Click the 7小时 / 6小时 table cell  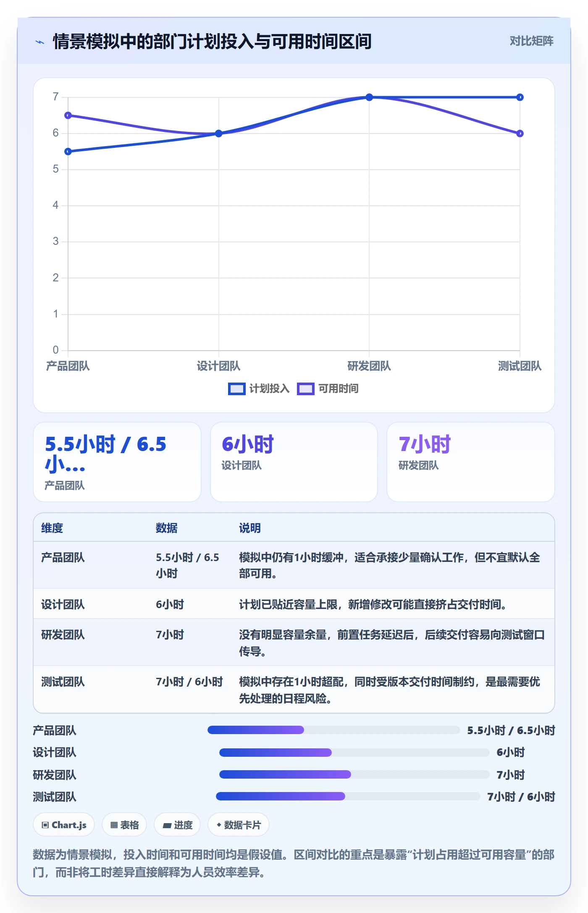(189, 682)
